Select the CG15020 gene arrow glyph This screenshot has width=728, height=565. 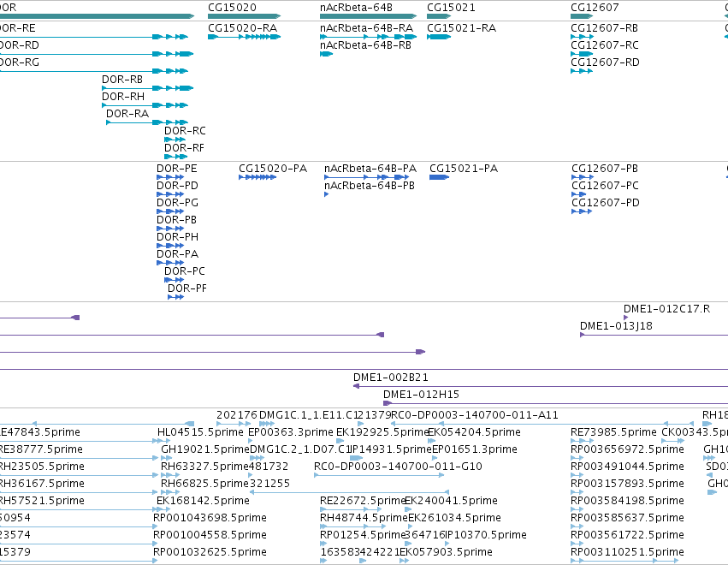244,16
